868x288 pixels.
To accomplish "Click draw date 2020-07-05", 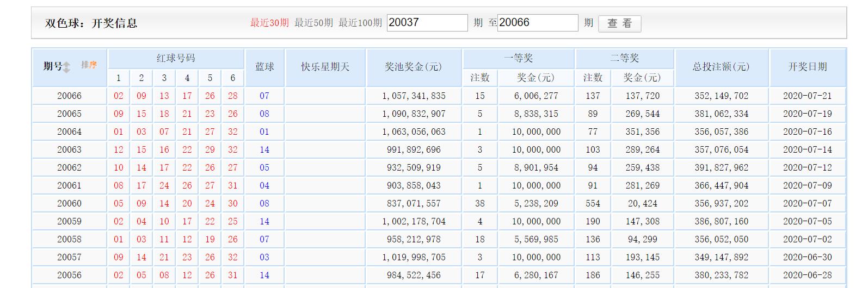I will (x=808, y=221).
